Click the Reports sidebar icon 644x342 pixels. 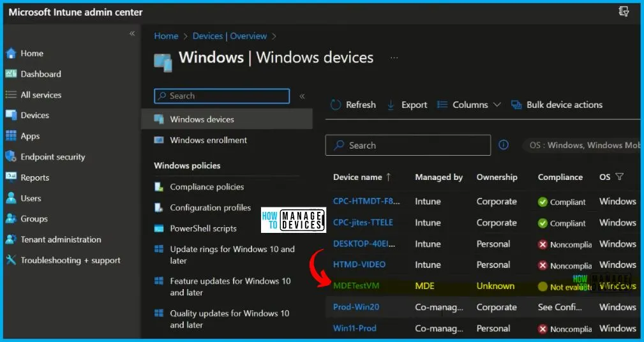tap(11, 177)
